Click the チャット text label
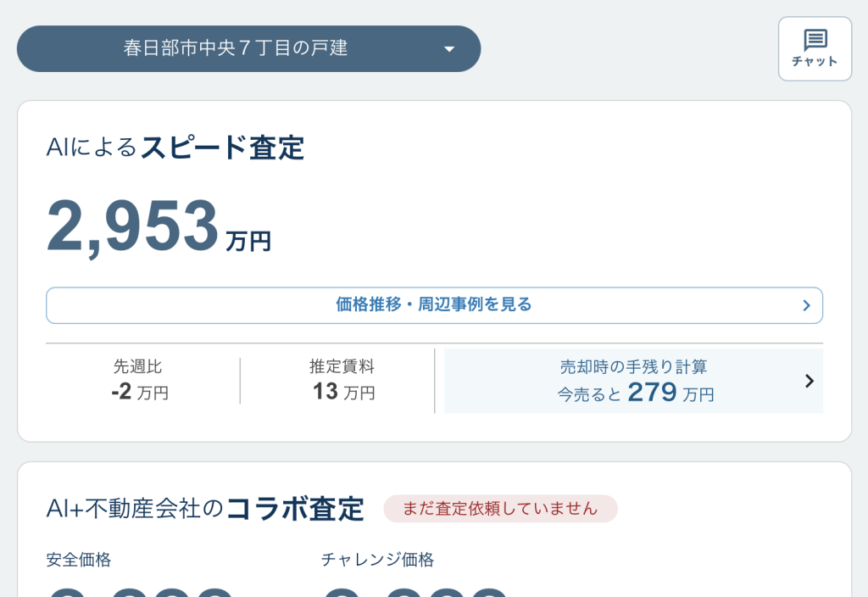The image size is (868, 597). (x=815, y=61)
